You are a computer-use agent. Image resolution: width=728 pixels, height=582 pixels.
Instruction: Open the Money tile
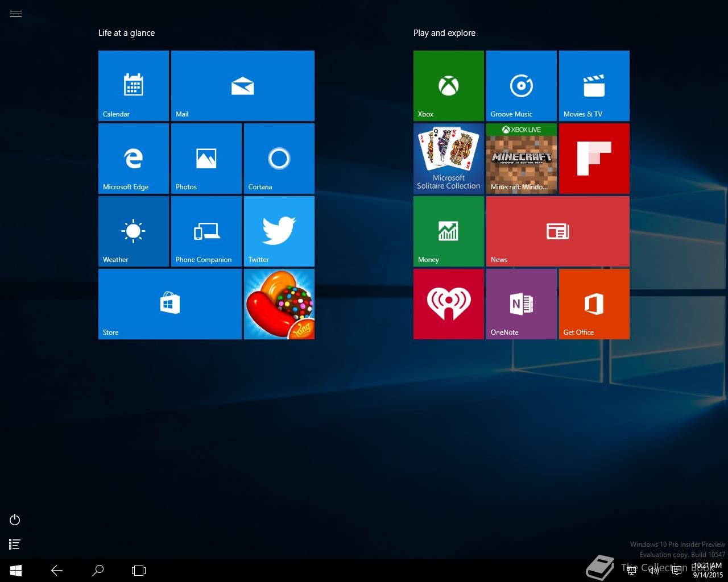[449, 231]
